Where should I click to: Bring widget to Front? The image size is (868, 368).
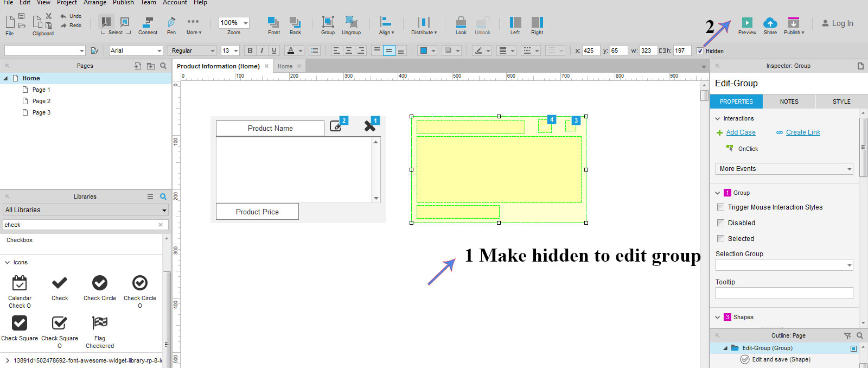point(274,26)
